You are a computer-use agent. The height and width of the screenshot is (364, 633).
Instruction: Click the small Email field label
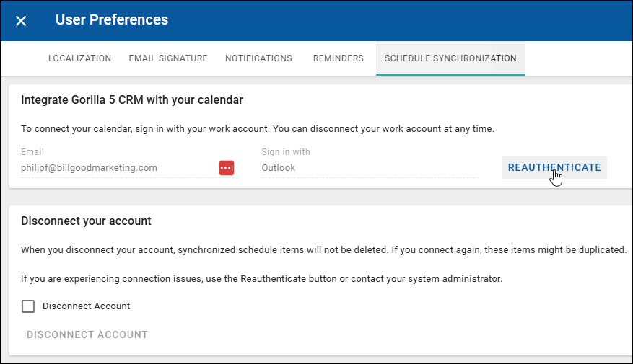click(x=32, y=152)
